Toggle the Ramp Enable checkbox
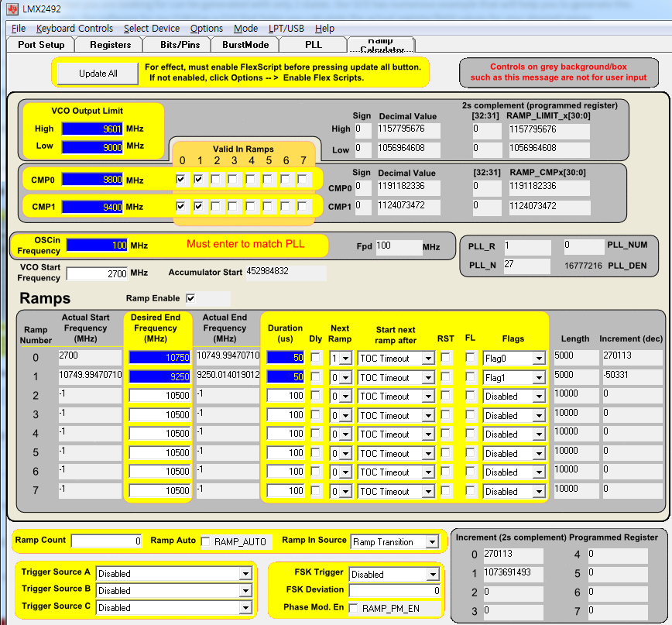Viewport: 672px width, 625px height. (x=190, y=298)
